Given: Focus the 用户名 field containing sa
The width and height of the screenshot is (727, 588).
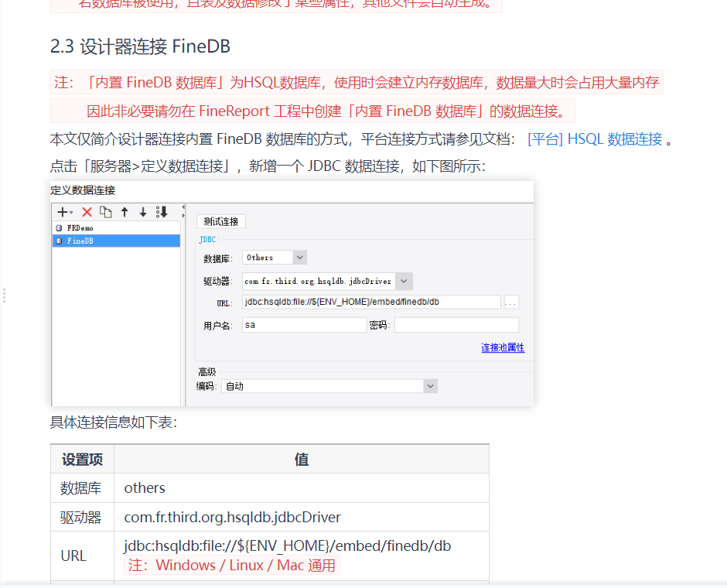Looking at the screenshot, I should click(304, 325).
